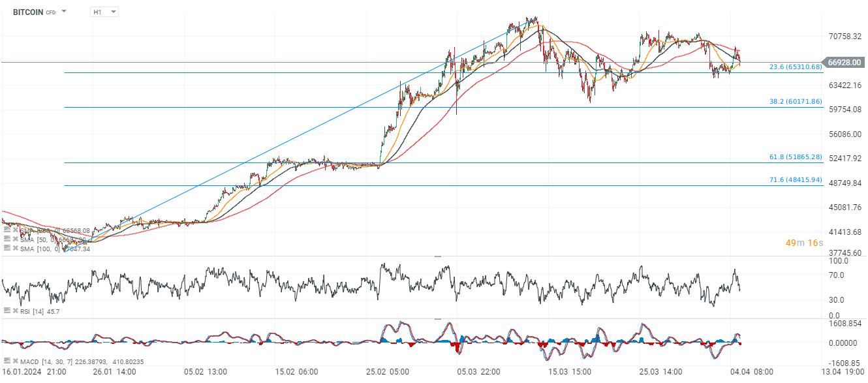Click the MACD 1608.854 scale label
Screen dimensions: 868x383
pos(844,324)
